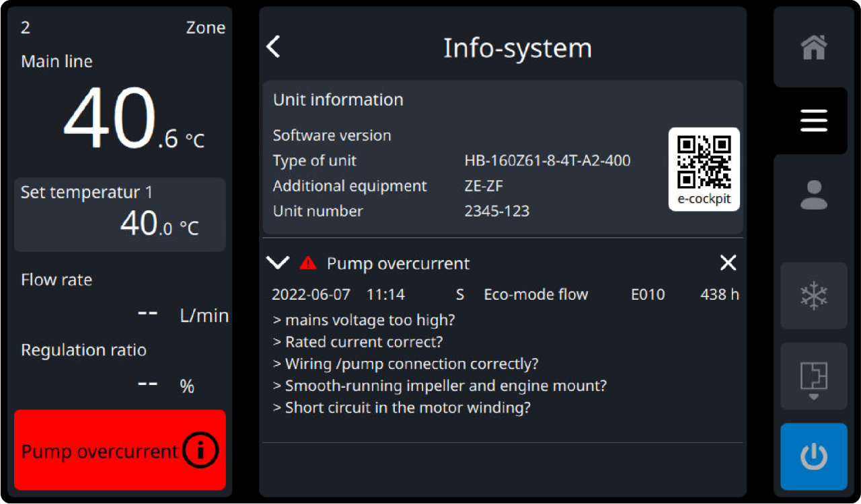Click the mould evacuation icon
Viewport: 861px width, 504px height.
point(813,378)
